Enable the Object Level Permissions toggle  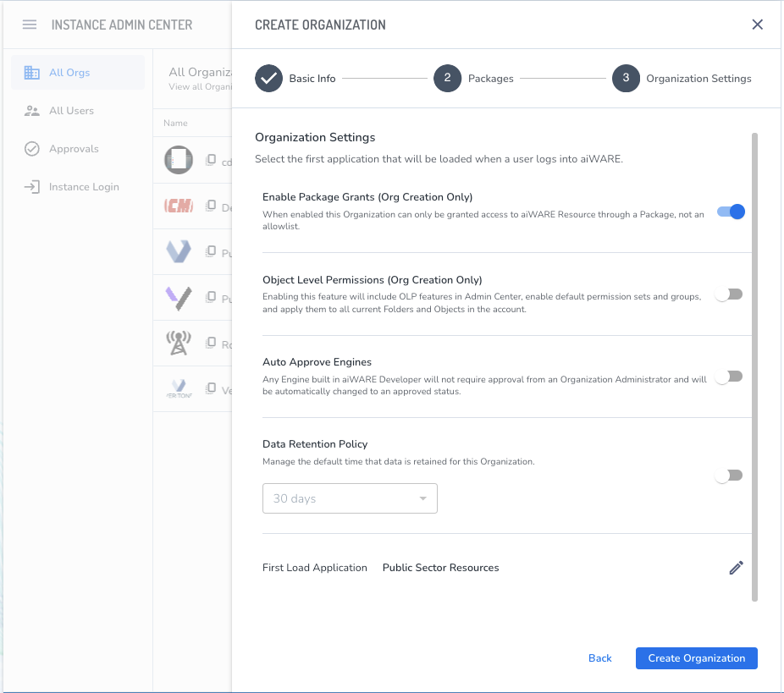(x=728, y=294)
